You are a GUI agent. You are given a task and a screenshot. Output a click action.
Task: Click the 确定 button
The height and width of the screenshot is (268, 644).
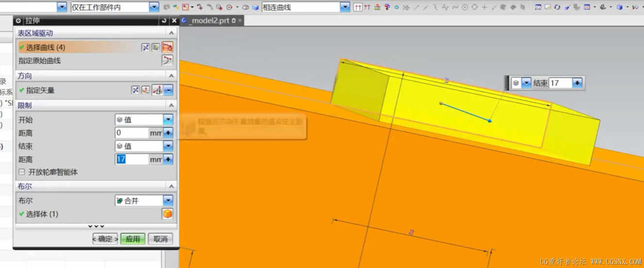105,239
